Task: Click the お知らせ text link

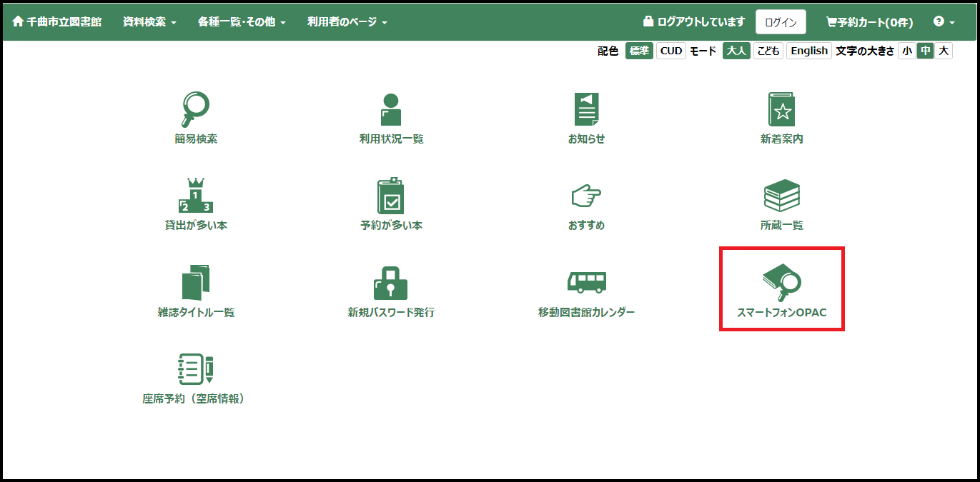Action: click(586, 139)
